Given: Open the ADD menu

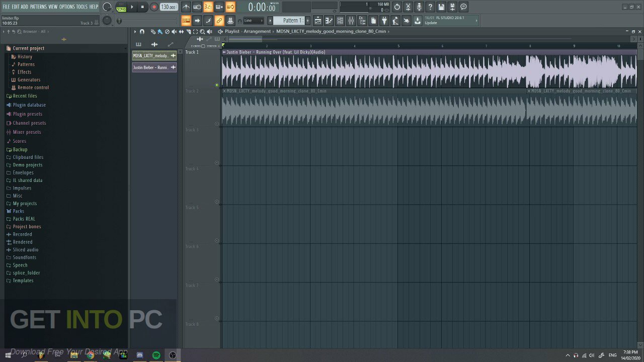Looking at the screenshot, I should click(x=25, y=7).
